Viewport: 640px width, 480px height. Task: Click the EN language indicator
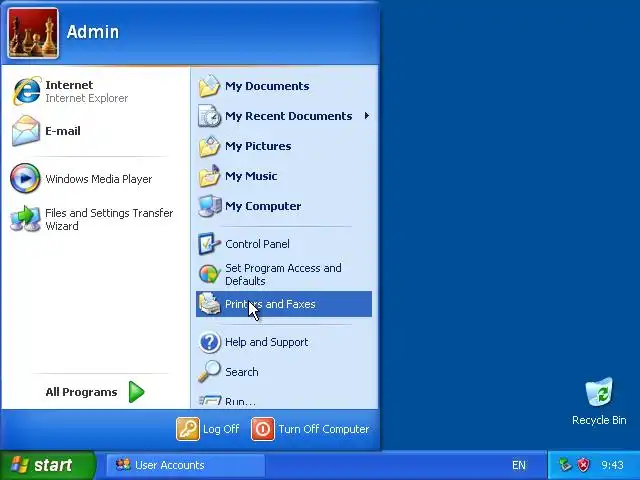(518, 465)
